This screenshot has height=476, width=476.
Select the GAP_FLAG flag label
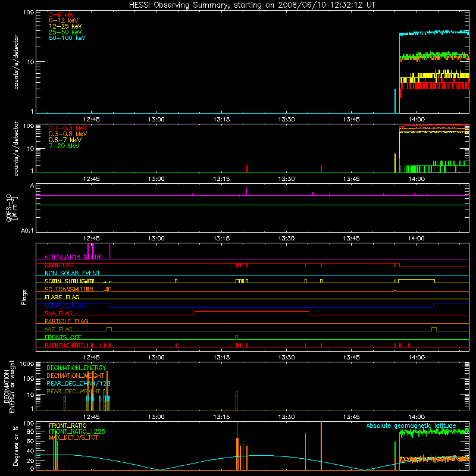58,265
